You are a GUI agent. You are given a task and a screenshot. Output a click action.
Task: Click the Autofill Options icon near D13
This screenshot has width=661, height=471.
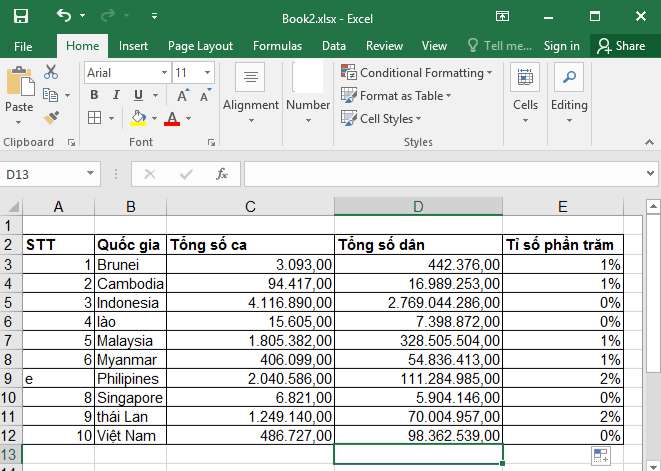tap(600, 456)
